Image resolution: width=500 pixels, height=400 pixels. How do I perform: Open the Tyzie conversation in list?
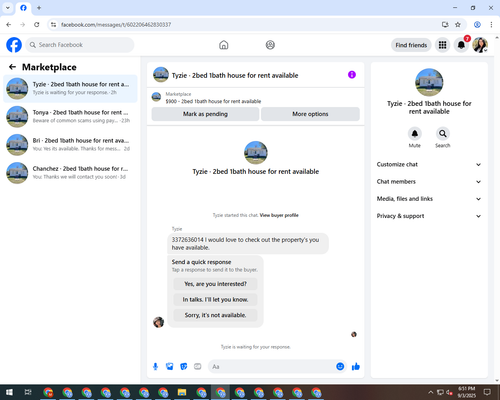click(x=70, y=89)
